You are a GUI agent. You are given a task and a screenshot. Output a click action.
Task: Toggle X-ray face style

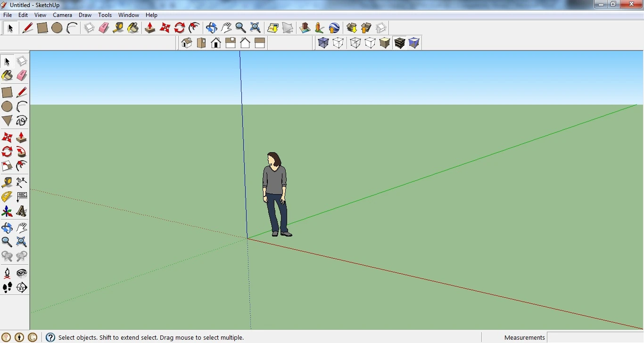pyautogui.click(x=323, y=43)
